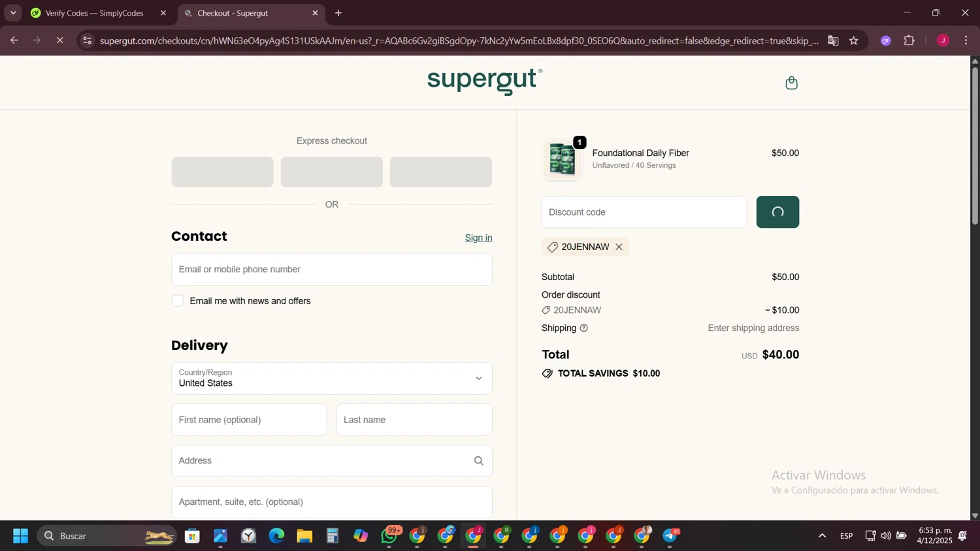Click the middle express checkout button
980x551 pixels.
pyautogui.click(x=332, y=172)
